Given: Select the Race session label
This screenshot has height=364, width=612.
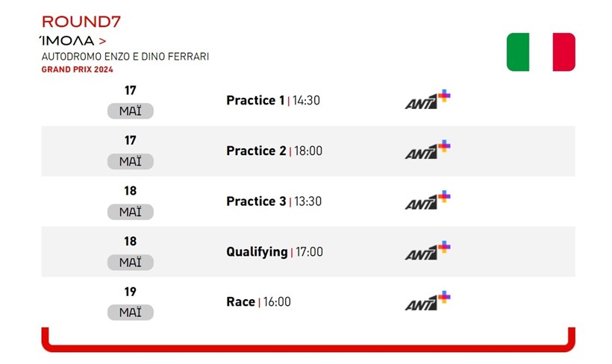Looking at the screenshot, I should pos(240,302).
